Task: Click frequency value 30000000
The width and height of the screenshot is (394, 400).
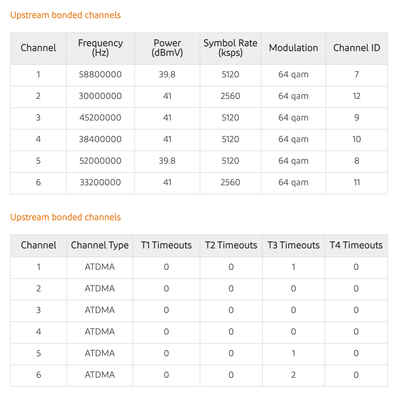Action: [100, 96]
